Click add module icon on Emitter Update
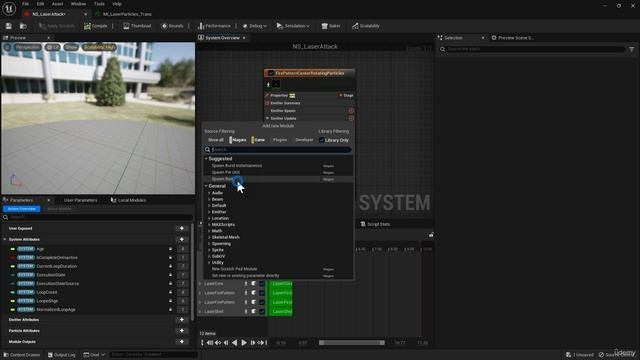This screenshot has width=640, height=360. (x=351, y=118)
